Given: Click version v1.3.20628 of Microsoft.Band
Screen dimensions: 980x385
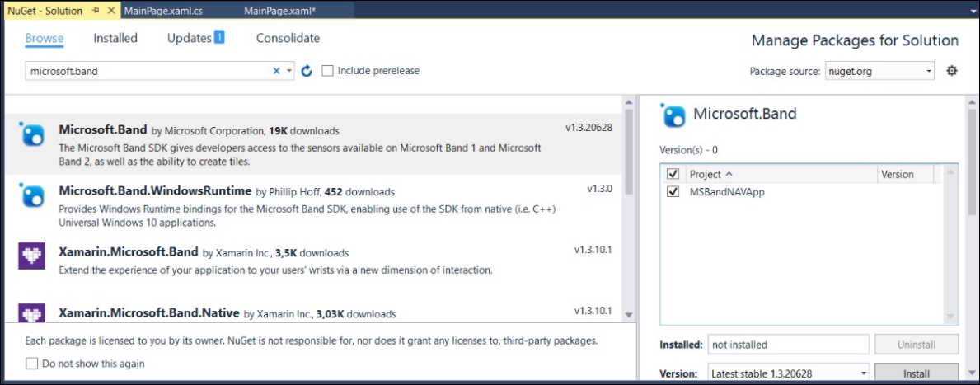Looking at the screenshot, I should click(588, 128).
